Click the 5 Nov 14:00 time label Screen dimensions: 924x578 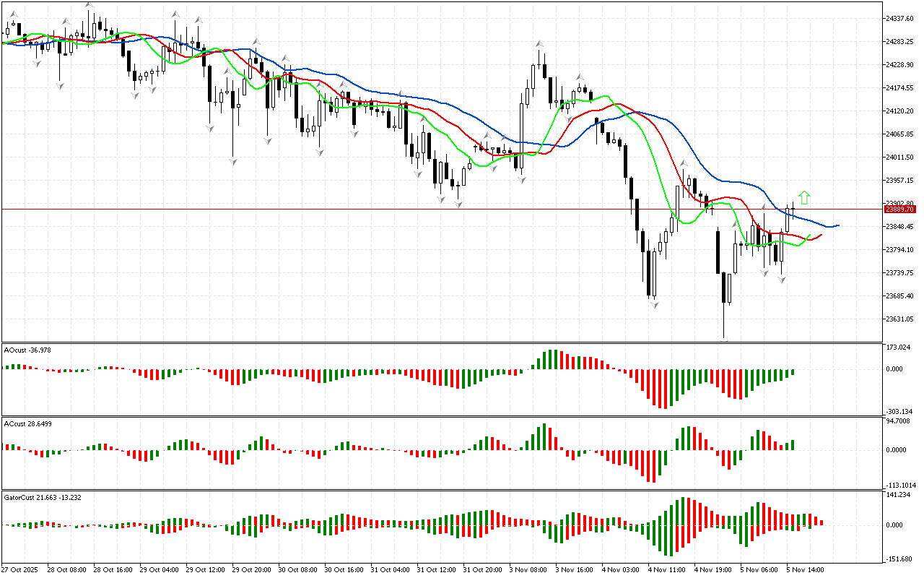coord(805,569)
